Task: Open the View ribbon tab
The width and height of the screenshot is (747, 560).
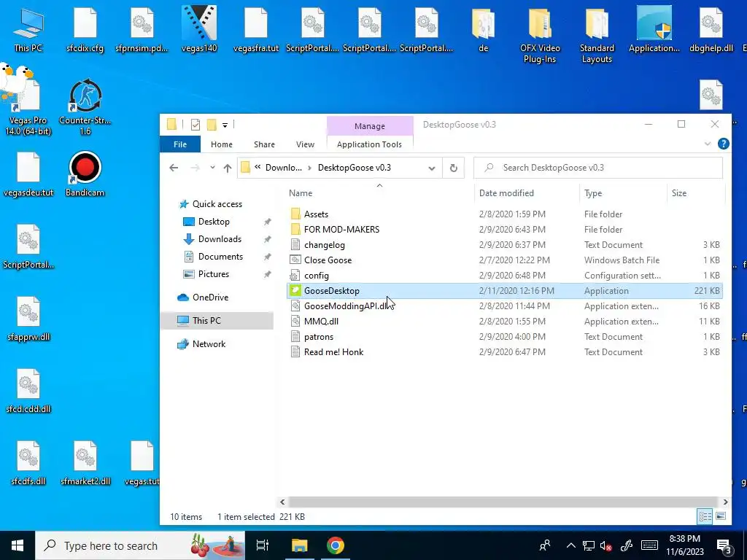Action: pyautogui.click(x=305, y=144)
